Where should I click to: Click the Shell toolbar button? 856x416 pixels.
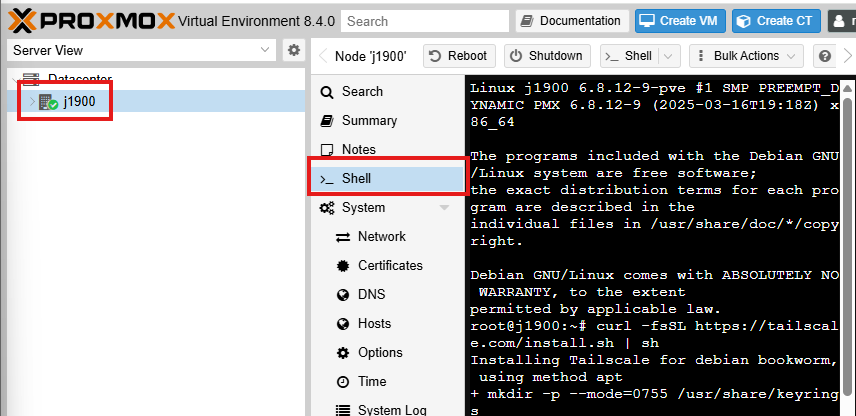[x=631, y=56]
